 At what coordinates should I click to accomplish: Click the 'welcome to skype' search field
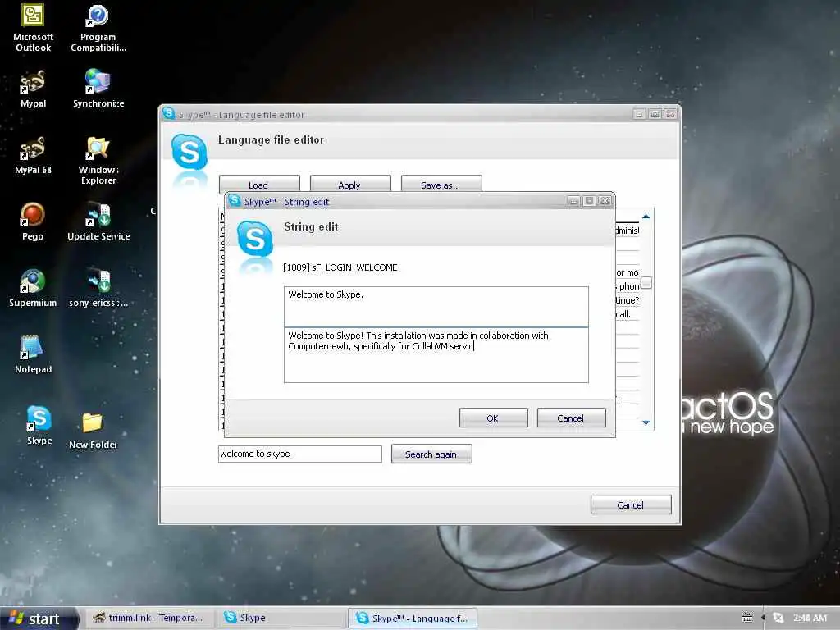click(x=300, y=454)
